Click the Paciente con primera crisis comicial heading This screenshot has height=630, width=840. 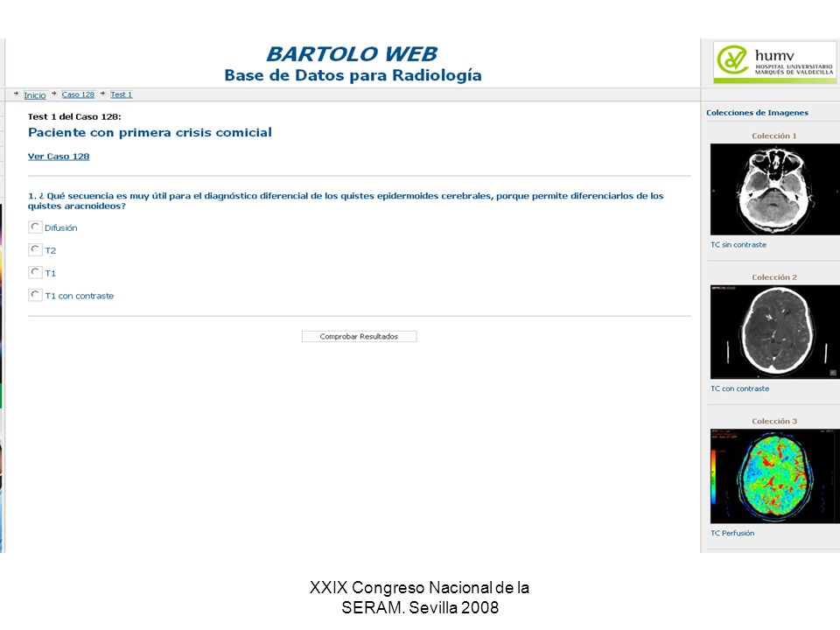[x=150, y=132]
